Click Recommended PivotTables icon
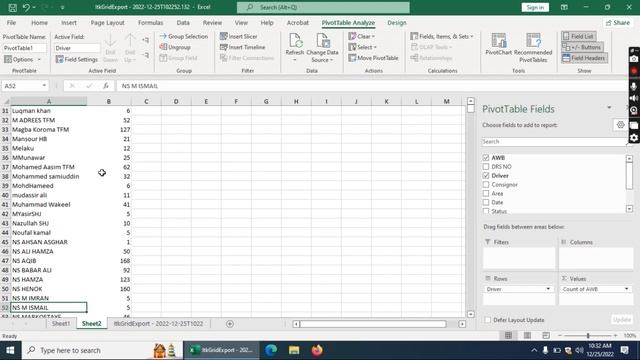Screen dimensions: 640x360 [533, 40]
